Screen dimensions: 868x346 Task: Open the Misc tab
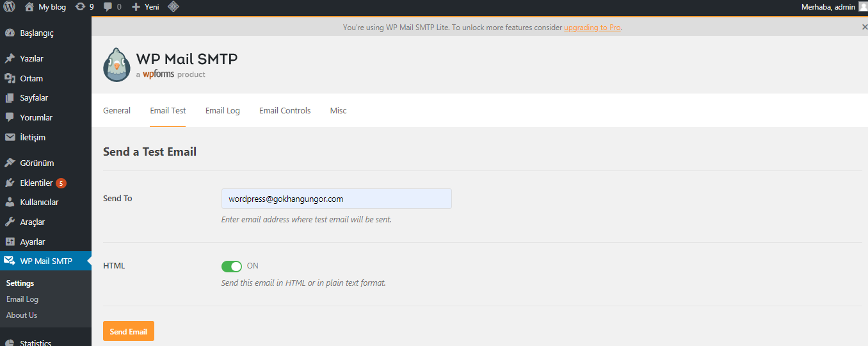339,111
